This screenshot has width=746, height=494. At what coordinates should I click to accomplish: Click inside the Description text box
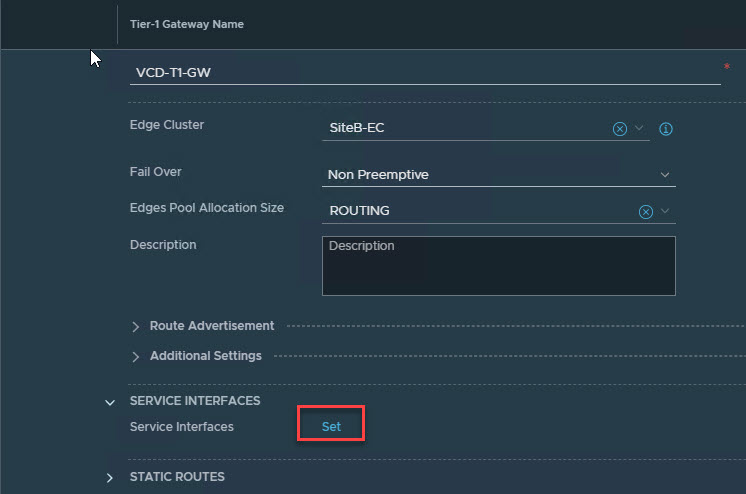[x=498, y=266]
